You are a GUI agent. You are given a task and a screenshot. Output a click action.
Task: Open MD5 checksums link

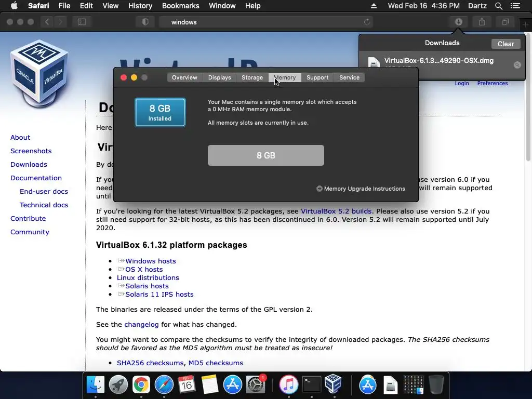(x=216, y=363)
